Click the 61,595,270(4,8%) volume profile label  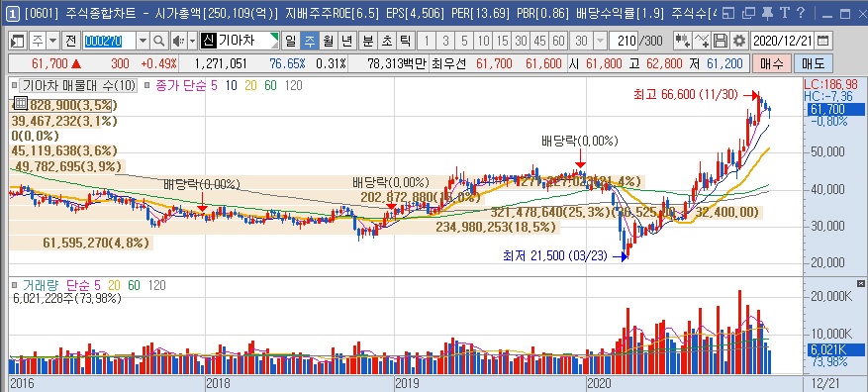96,243
